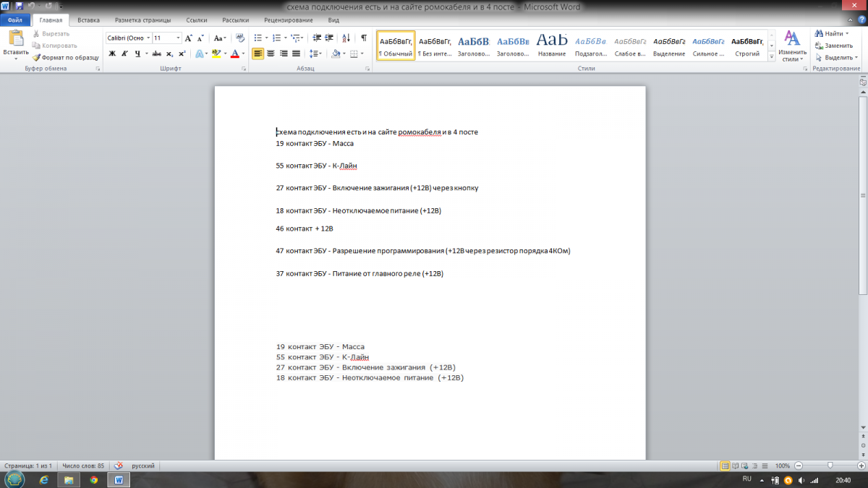Click word count 'Число слов: 85' in status bar

click(83, 466)
